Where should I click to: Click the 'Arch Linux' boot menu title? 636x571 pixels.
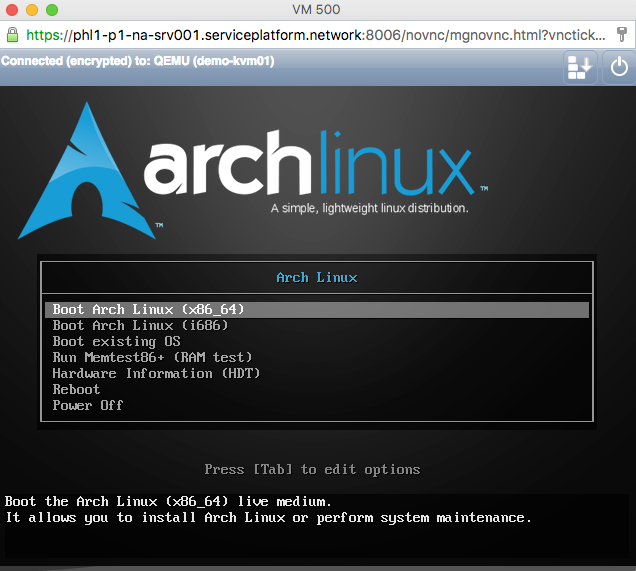pos(317,278)
